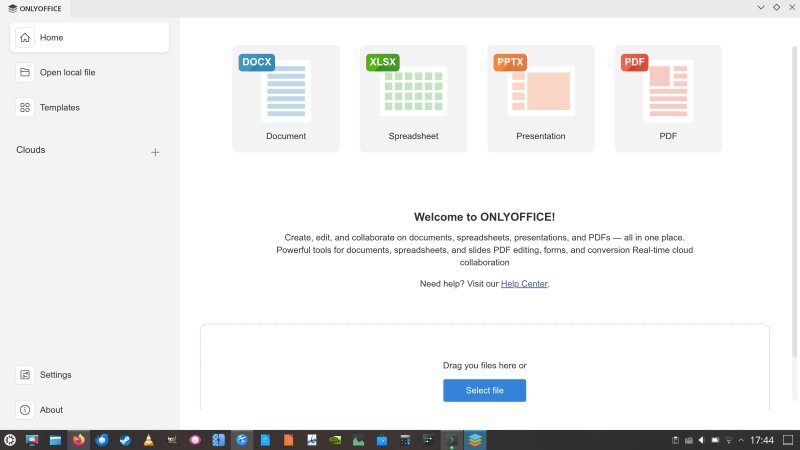Click the show desktop button

click(x=788, y=440)
